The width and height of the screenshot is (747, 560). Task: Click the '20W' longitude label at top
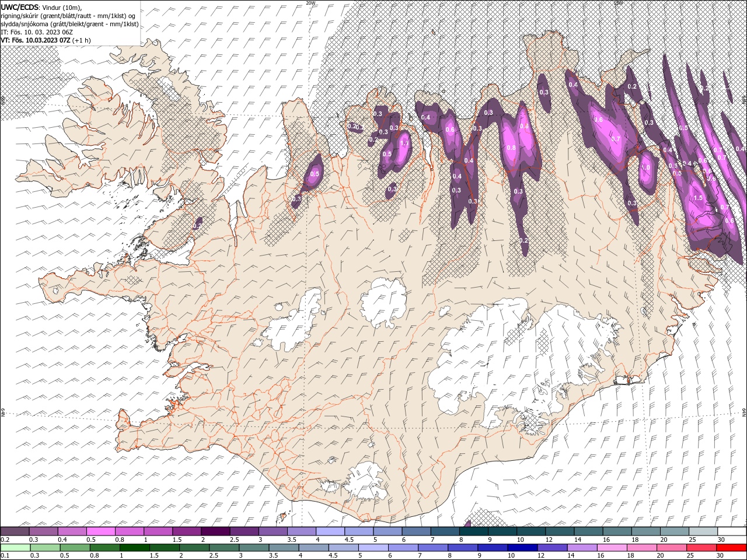tap(311, 3)
